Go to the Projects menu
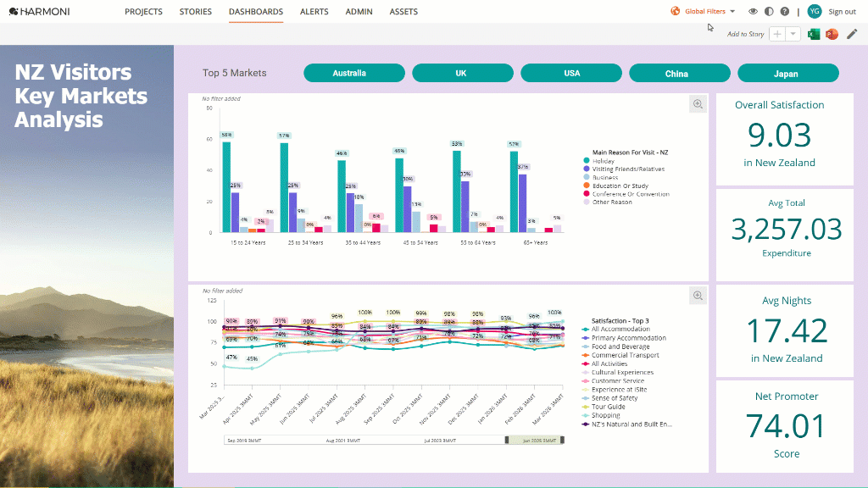Image resolution: width=868 pixels, height=488 pixels. 143,12
